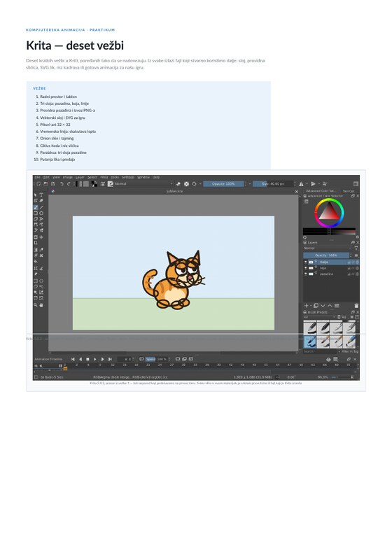Delete layer with trash icon
Screen dimensions: 392x555
click(x=356, y=305)
